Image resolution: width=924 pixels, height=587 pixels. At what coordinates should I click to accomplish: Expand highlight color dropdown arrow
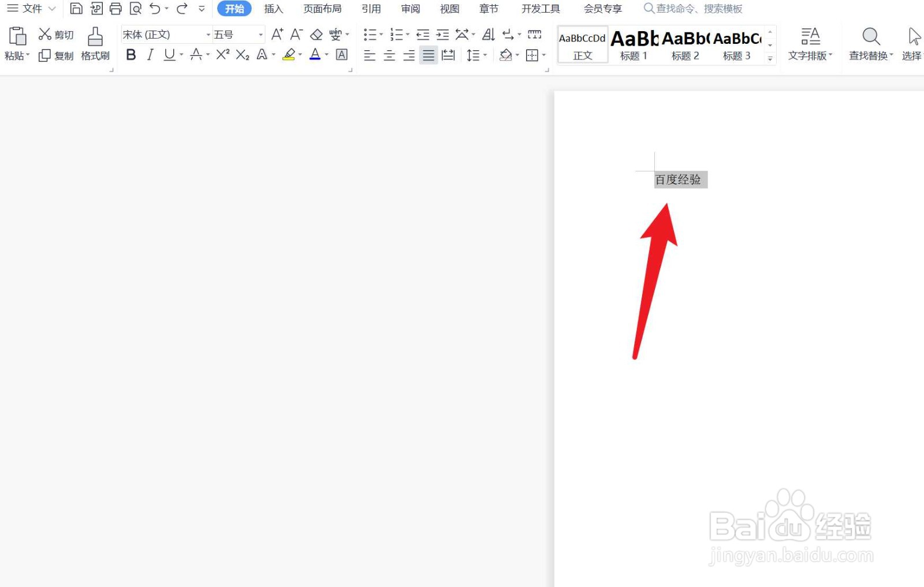pyautogui.click(x=300, y=55)
